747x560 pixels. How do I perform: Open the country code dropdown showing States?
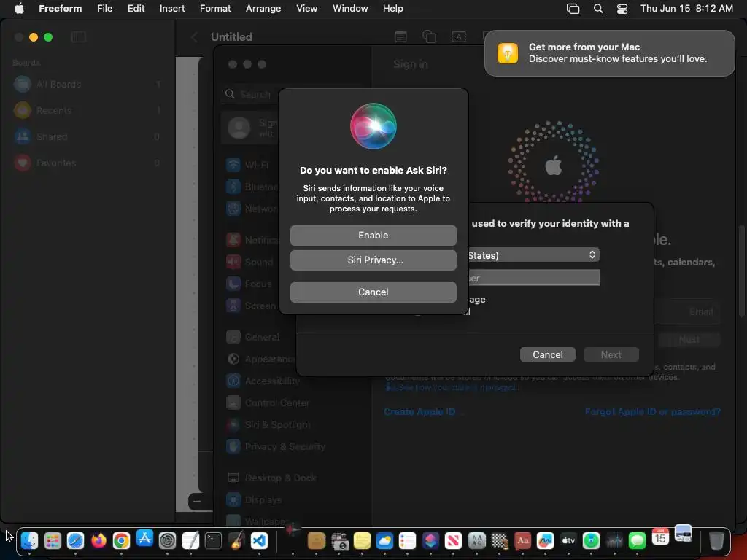tap(533, 254)
